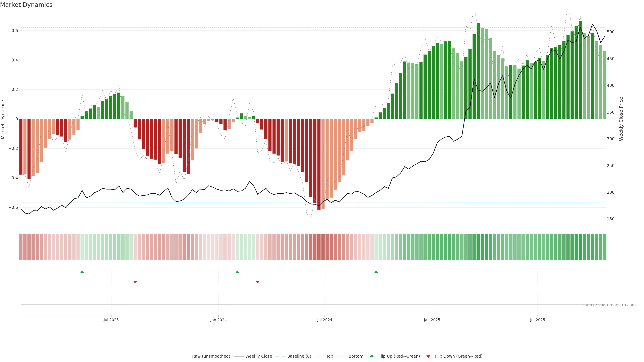Click the second green Flip Up marker near Jan 2024

point(237,272)
